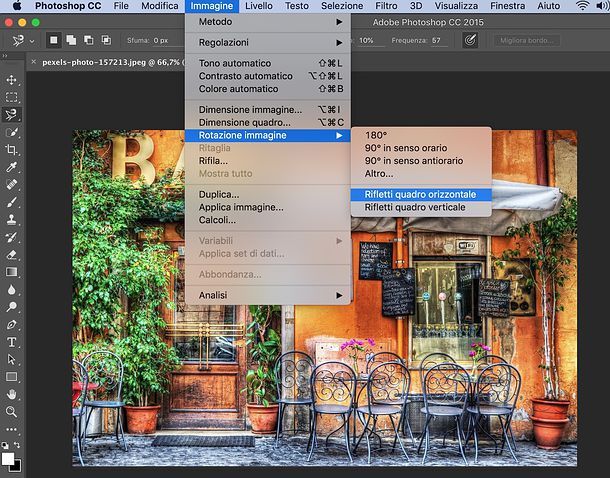Click Applica immagine... entry
This screenshot has width=610, height=478.
(268, 207)
